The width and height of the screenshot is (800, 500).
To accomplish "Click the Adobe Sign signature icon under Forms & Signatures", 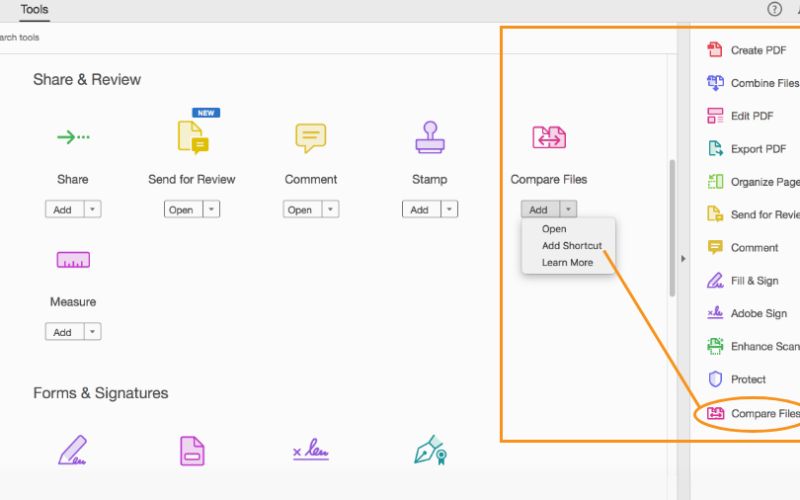I will (311, 449).
